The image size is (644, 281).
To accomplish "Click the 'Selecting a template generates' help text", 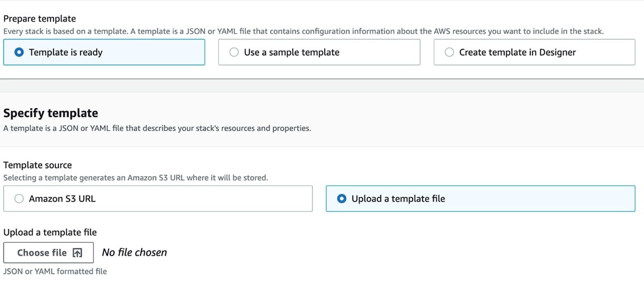I will click(135, 177).
